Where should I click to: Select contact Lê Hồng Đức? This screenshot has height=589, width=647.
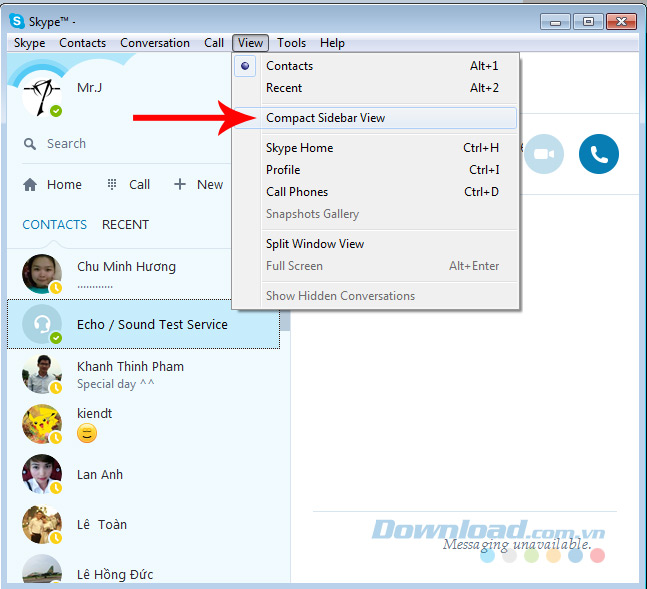point(144,569)
